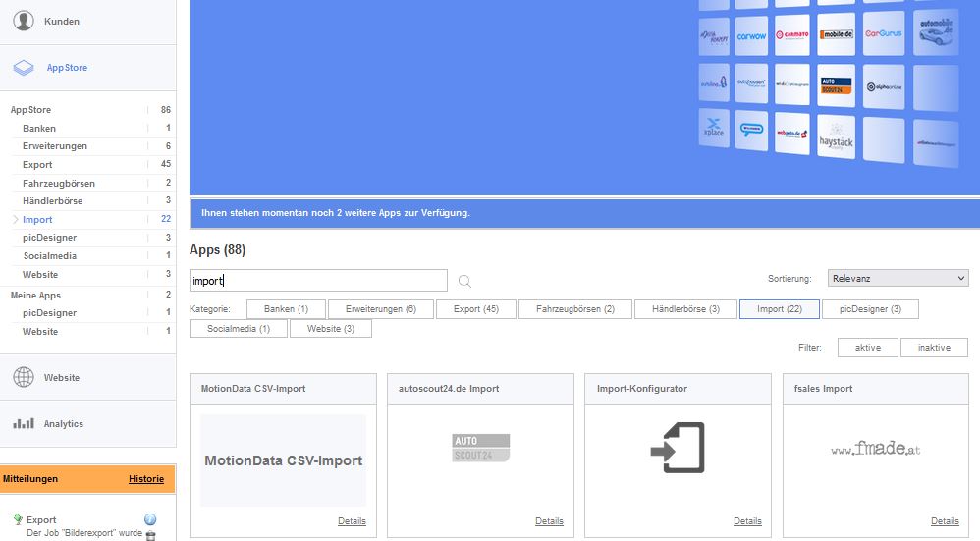Click the AppStore layers icon

click(x=24, y=68)
